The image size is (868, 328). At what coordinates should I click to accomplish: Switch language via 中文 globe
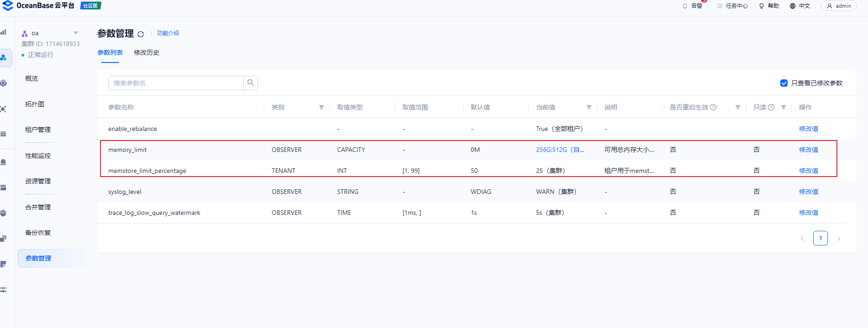(x=800, y=6)
